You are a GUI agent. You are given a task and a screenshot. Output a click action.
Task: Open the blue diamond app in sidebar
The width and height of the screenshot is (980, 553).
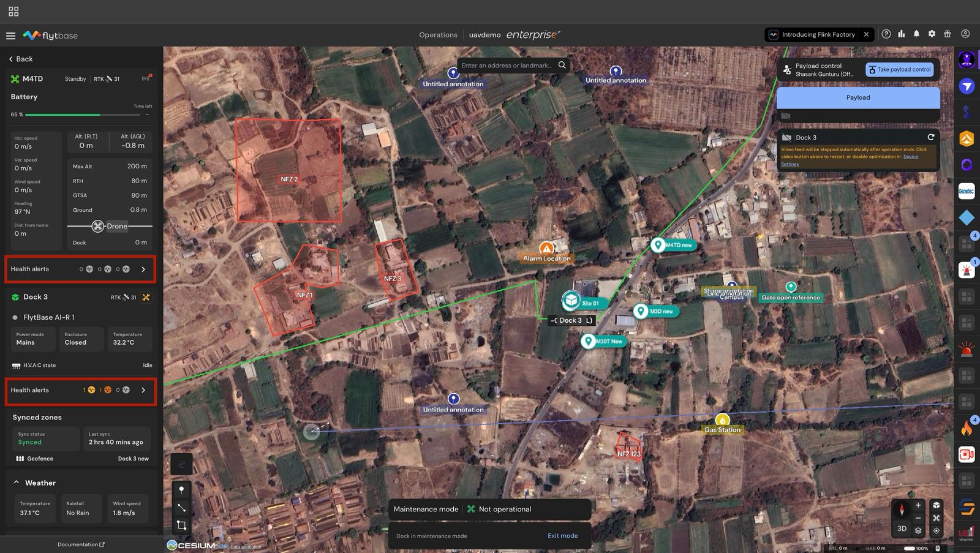[967, 217]
